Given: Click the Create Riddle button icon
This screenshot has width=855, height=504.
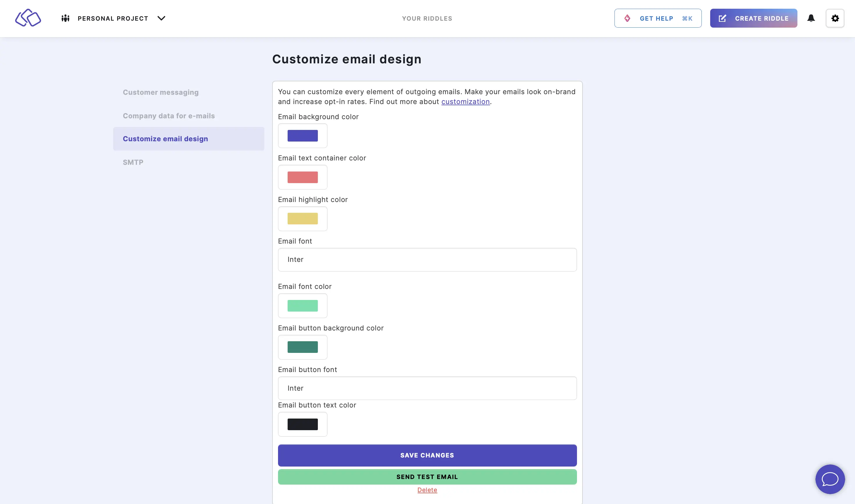Looking at the screenshot, I should tap(722, 18).
